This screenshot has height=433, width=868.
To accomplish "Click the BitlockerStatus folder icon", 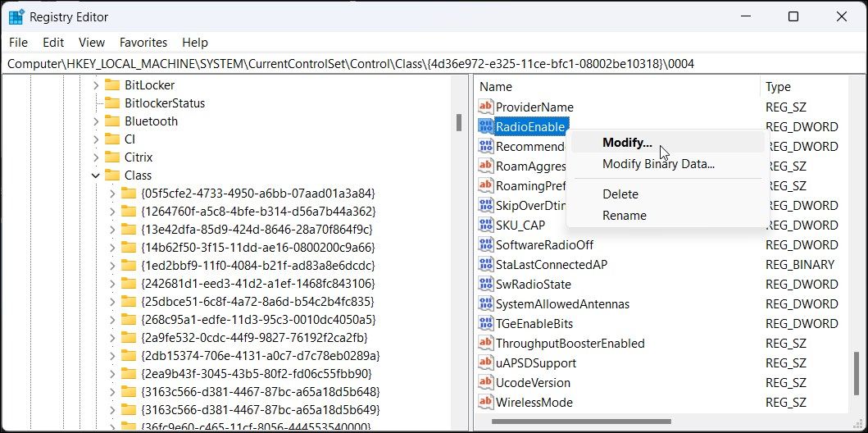I will [112, 103].
